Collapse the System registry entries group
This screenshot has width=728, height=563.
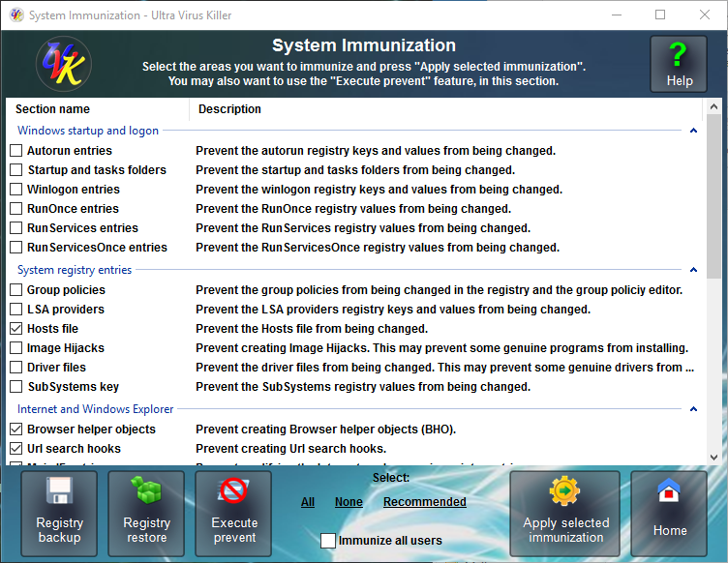click(x=693, y=270)
